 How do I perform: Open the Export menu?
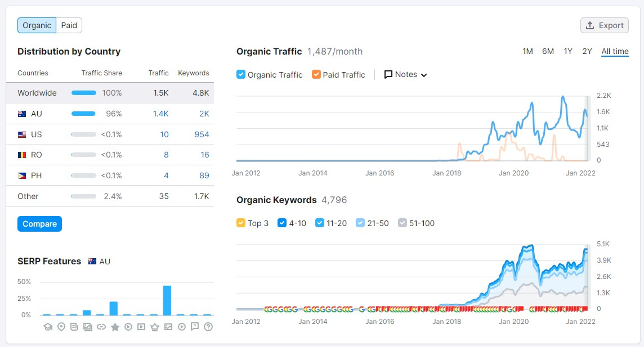604,25
